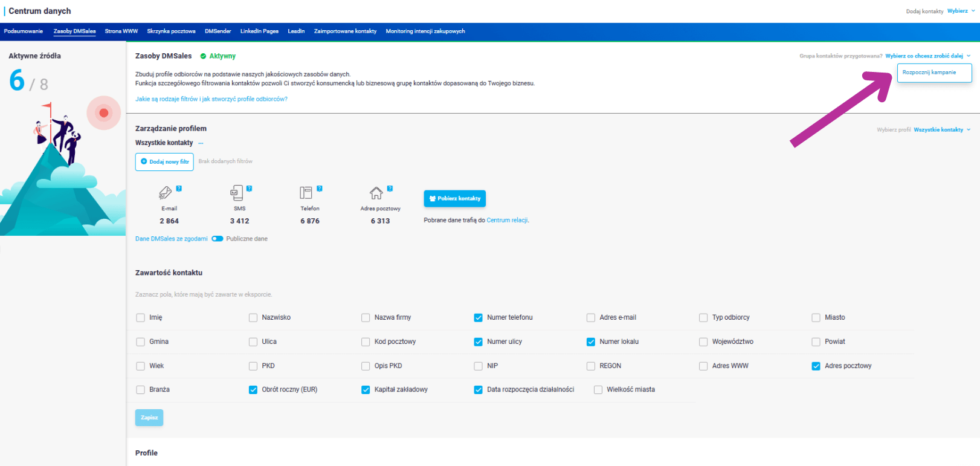980x466 pixels.
Task: Open the Jakie są rodzaje filtrów help link
Action: coord(211,99)
